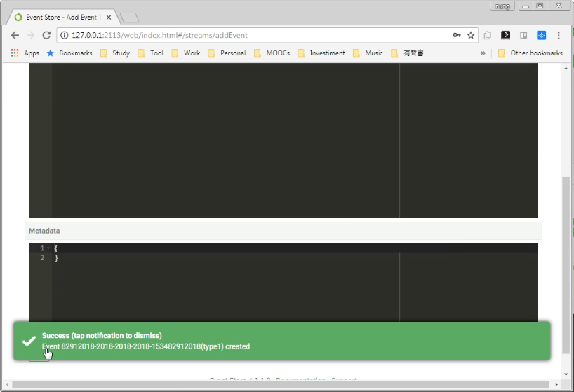Screen dimensions: 574x392
Task: Open the Bookmarks star folder
Action: click(x=69, y=53)
